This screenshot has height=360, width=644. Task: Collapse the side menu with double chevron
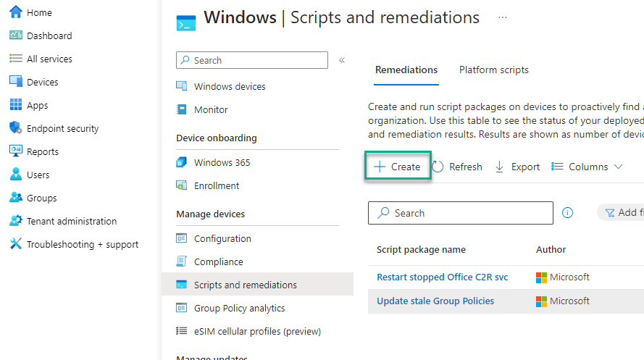click(342, 60)
